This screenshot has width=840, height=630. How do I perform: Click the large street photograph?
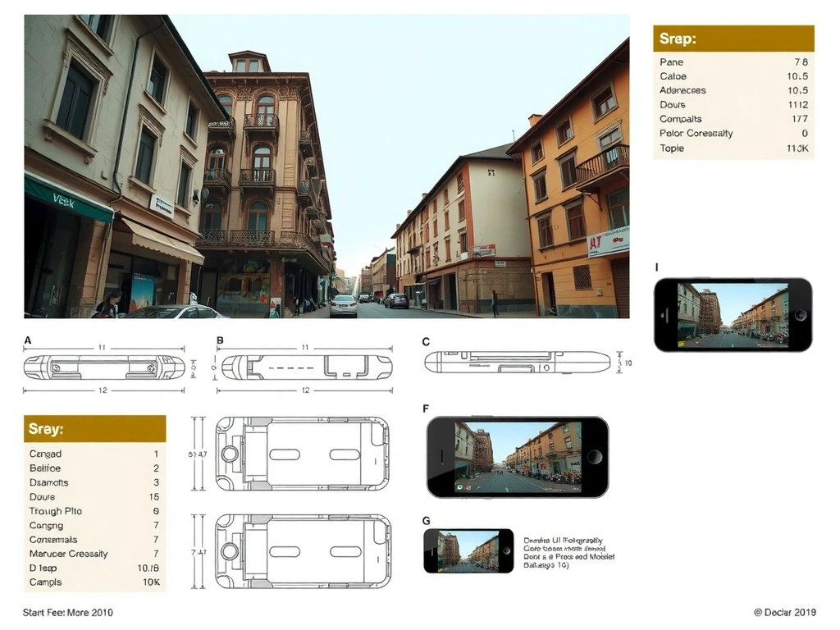pos(326,166)
